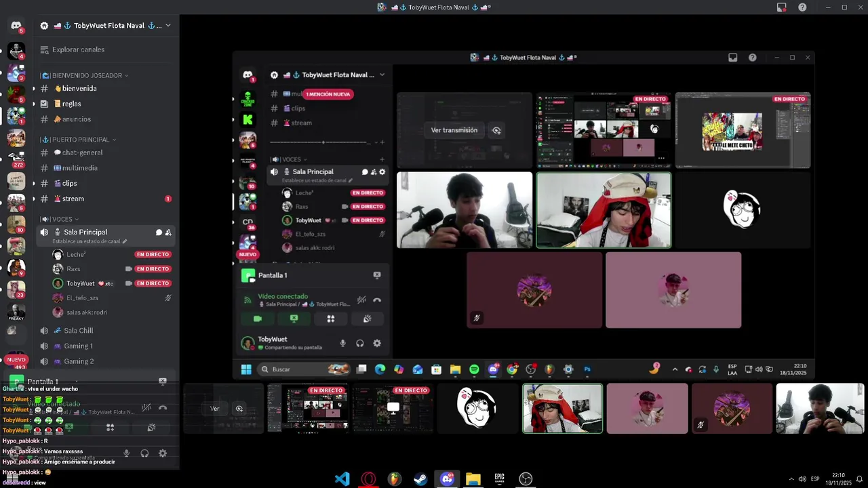This screenshot has width=868, height=488.
Task: Open user settings gear in outer bottom panel
Action: [x=162, y=453]
